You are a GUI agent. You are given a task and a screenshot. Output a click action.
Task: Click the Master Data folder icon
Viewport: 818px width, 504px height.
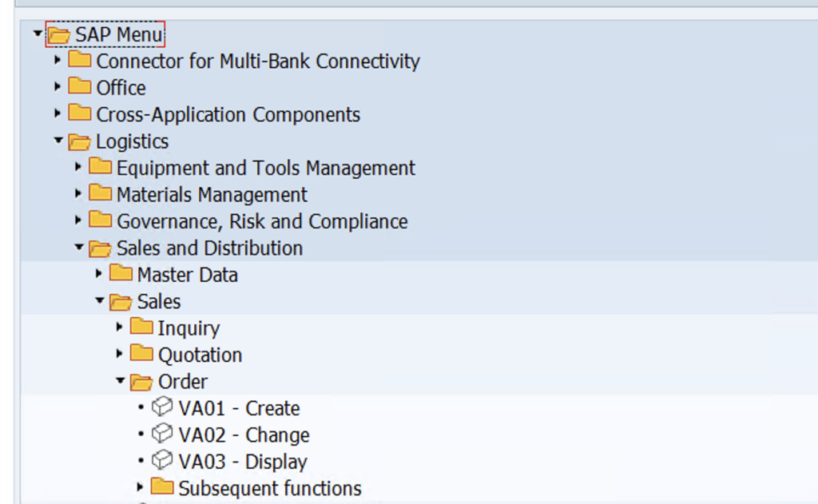point(121,272)
